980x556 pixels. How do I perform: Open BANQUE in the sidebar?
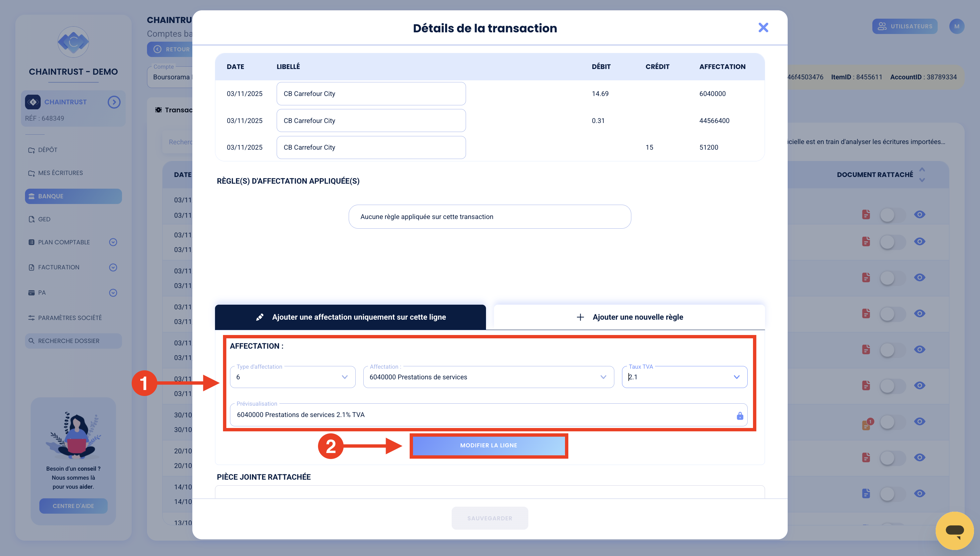point(73,196)
